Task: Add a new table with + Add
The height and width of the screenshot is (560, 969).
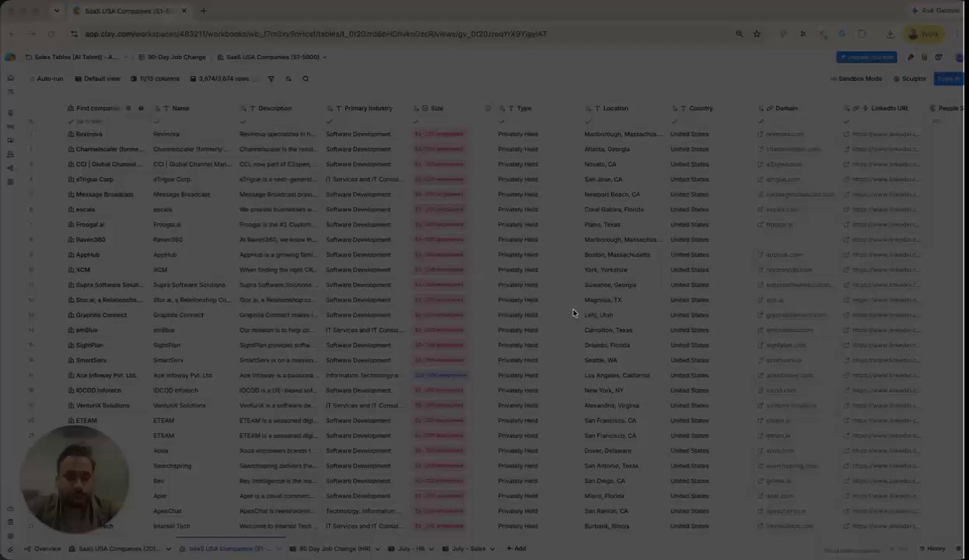Action: [516, 549]
